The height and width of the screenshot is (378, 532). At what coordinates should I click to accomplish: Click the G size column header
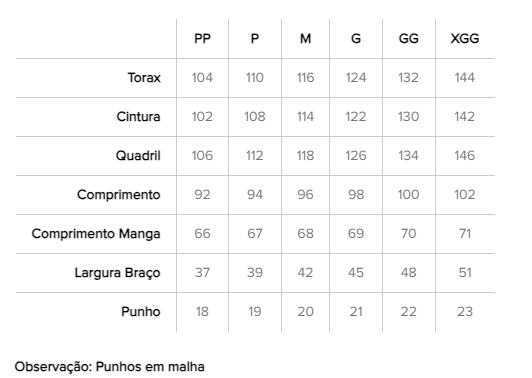coord(356,39)
